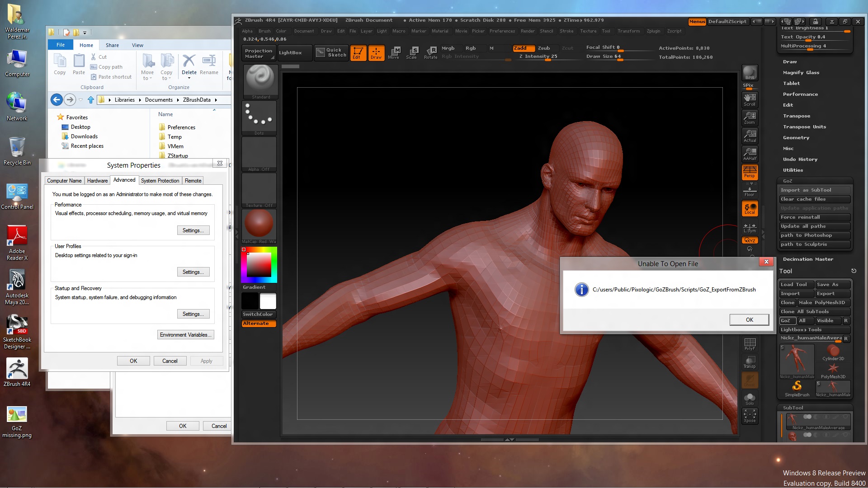
Task: Activate the Rotate tool
Action: coord(430,52)
